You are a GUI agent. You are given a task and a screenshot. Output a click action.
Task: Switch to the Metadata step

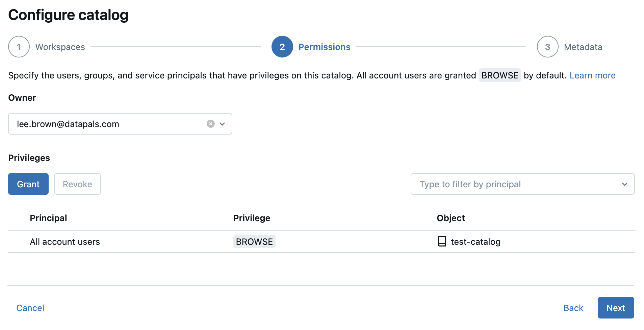pyautogui.click(x=583, y=47)
